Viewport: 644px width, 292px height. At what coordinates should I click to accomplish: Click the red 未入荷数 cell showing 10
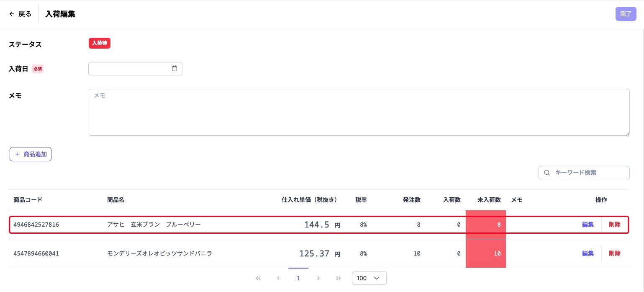(x=485, y=253)
